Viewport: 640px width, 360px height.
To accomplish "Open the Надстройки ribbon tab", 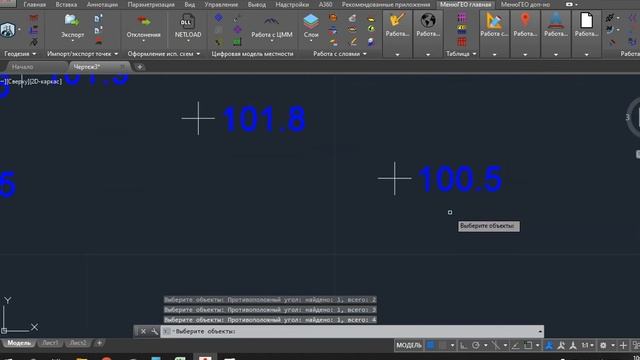I will tap(292, 4).
